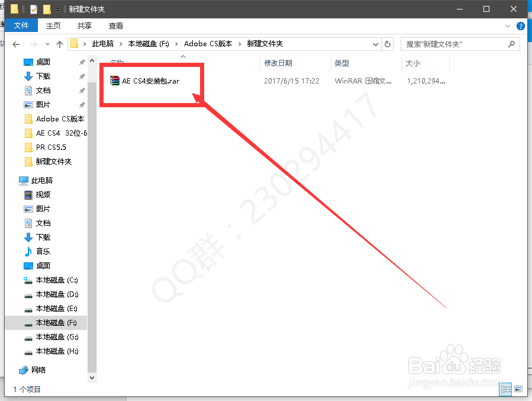Expand the ribbon with the chevron
This screenshot has width=532, height=401.
pos(508,26)
